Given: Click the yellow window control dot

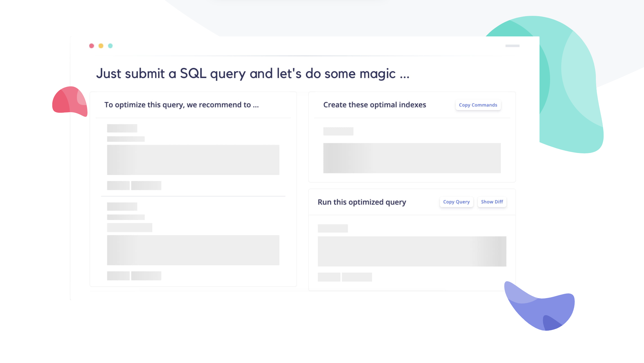Looking at the screenshot, I should [x=101, y=46].
